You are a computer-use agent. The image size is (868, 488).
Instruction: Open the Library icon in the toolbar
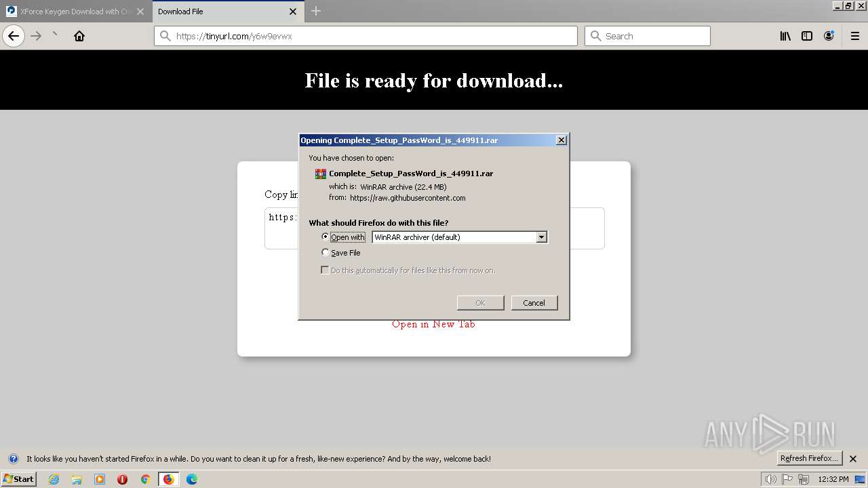pos(785,36)
